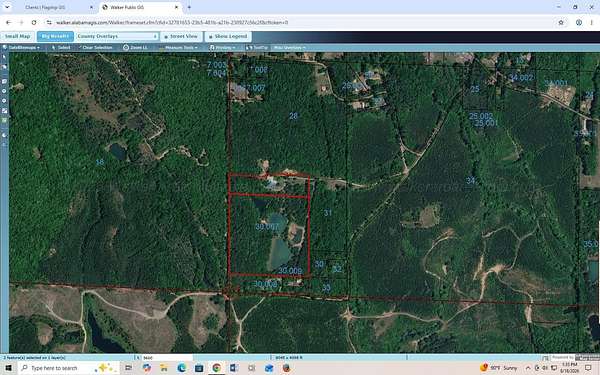Open Word from the taskbar
Image resolution: width=600 pixels, height=375 pixels.
[233, 368]
